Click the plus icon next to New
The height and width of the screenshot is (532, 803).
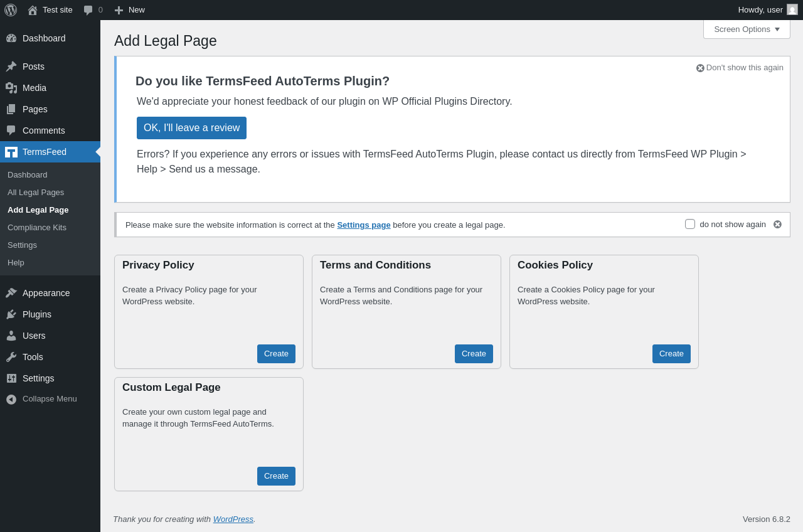click(x=119, y=10)
